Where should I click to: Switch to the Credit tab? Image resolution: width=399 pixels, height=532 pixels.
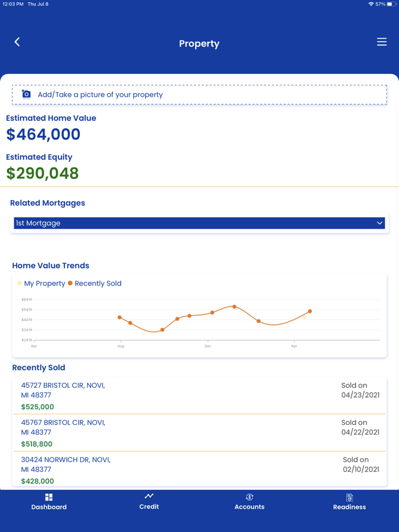tap(149, 502)
